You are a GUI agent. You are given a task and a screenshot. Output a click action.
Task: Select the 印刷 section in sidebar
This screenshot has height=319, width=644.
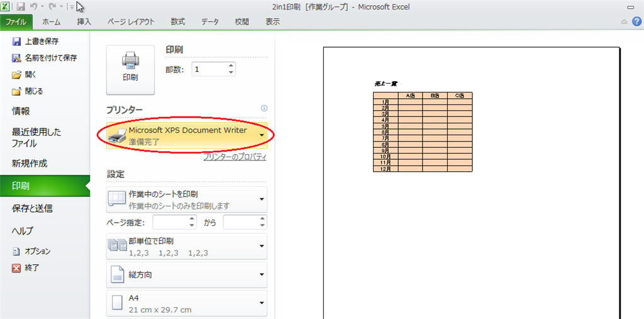pos(45,186)
